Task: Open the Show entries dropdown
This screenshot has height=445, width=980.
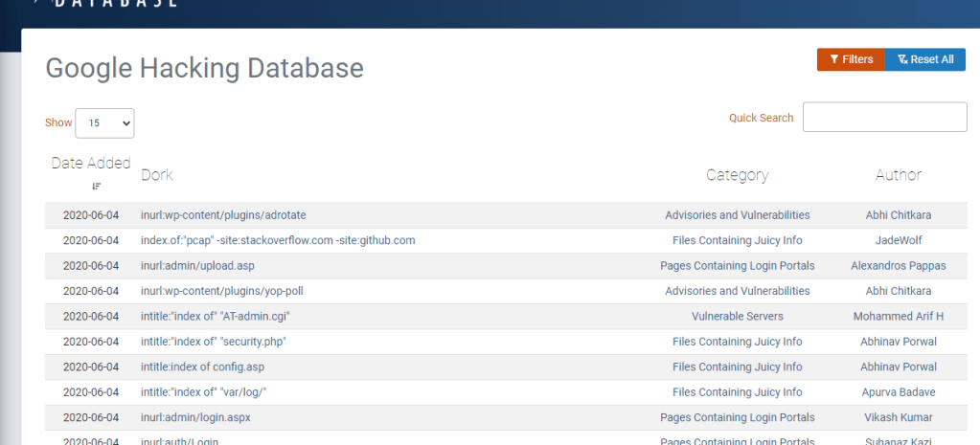Action: tap(104, 122)
